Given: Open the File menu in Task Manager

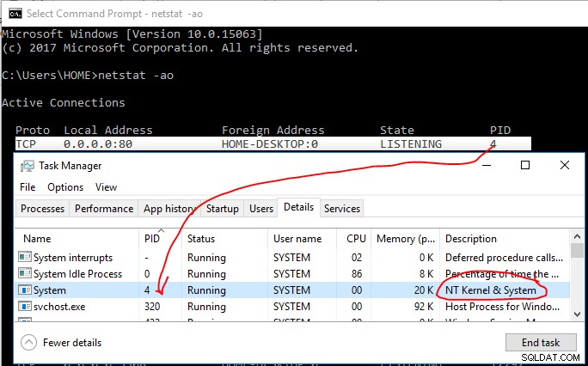Looking at the screenshot, I should pyautogui.click(x=28, y=187).
